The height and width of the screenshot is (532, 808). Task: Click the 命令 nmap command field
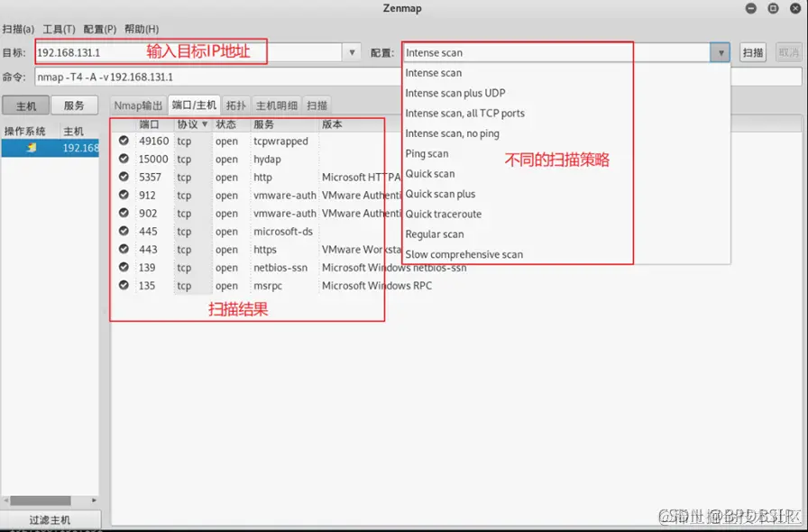tap(418, 77)
